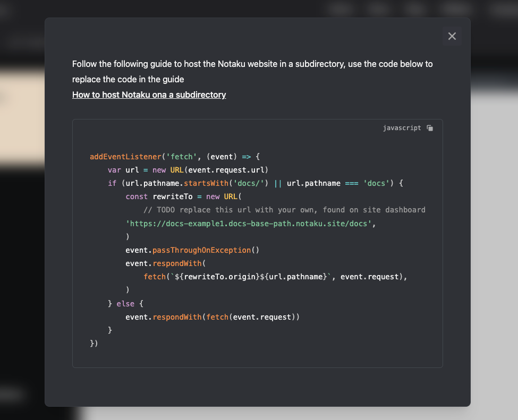518x420 pixels.
Task: Click the startsWith('docs/') if statement line
Action: coord(256,183)
